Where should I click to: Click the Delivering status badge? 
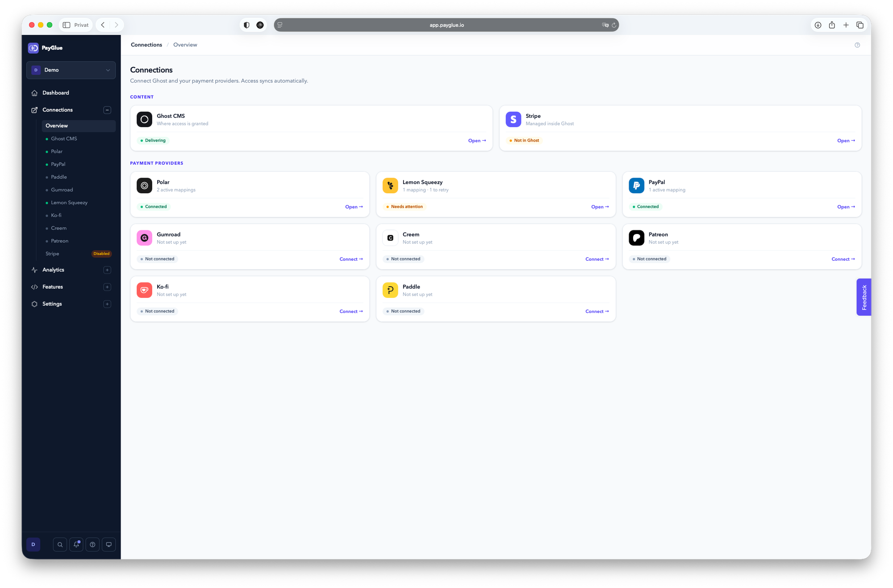pyautogui.click(x=153, y=141)
